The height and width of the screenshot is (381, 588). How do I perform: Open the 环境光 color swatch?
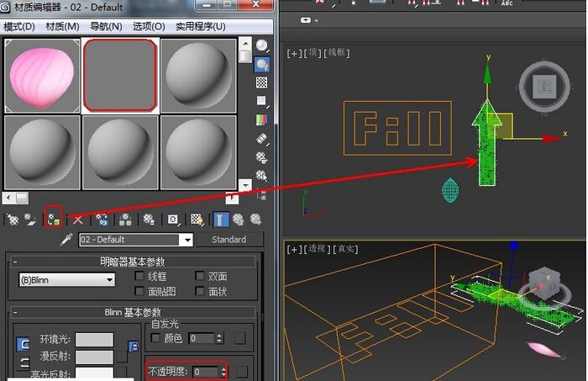coord(94,339)
